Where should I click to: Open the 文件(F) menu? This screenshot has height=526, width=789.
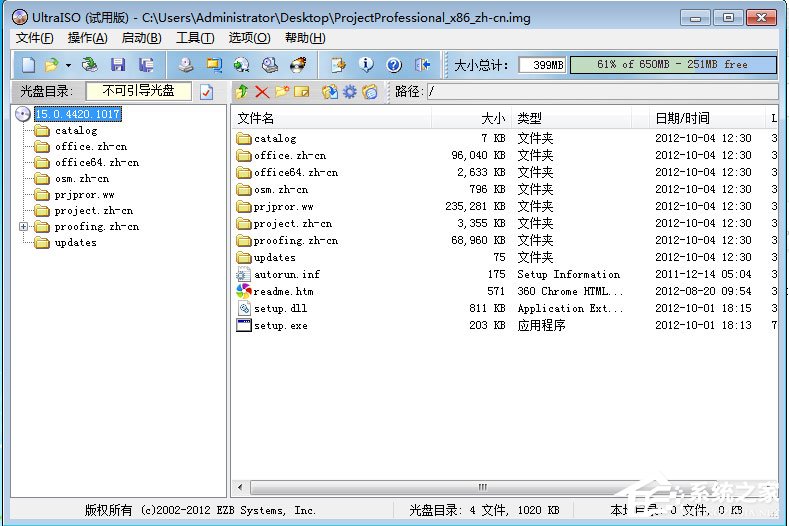point(35,38)
